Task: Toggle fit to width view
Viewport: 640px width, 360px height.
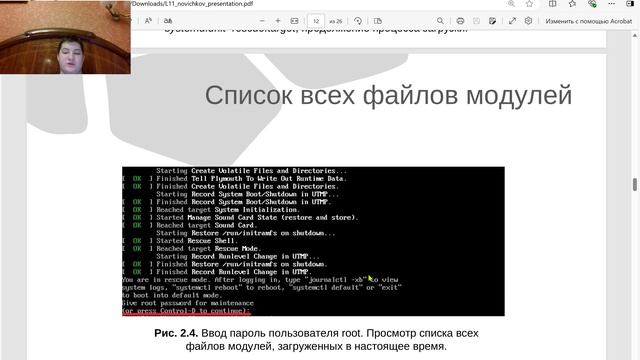Action: (x=294, y=21)
